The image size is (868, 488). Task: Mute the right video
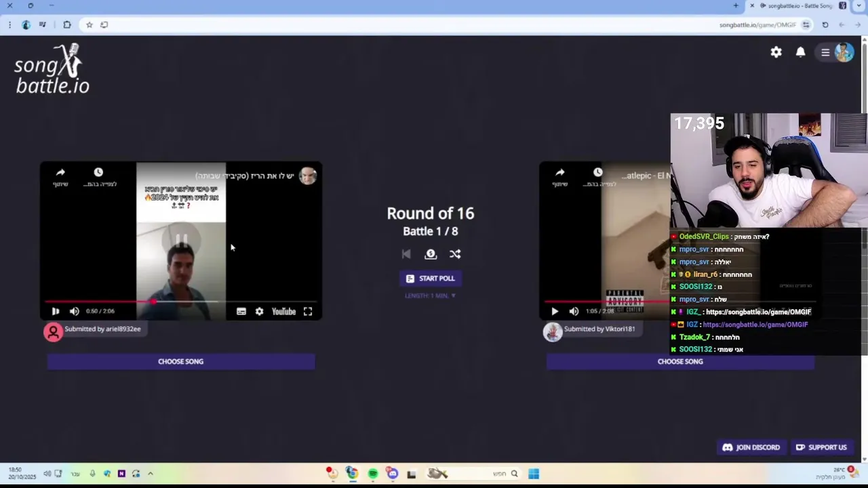point(574,311)
